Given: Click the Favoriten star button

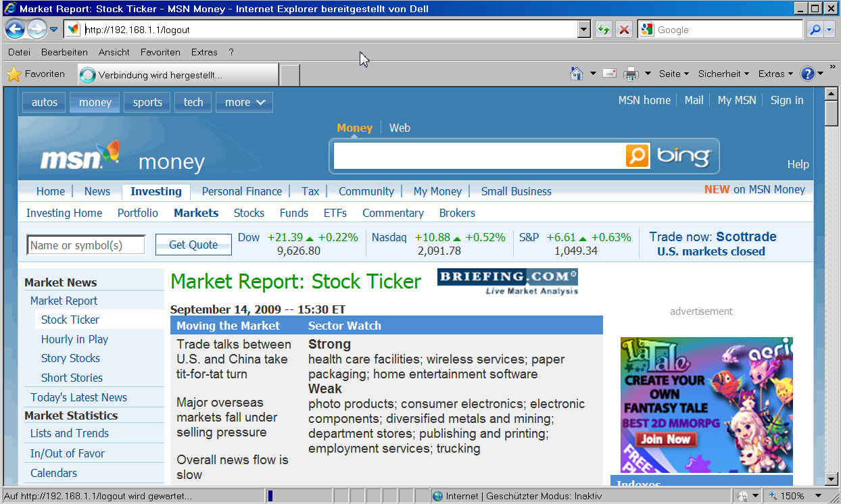Looking at the screenshot, I should (36, 74).
